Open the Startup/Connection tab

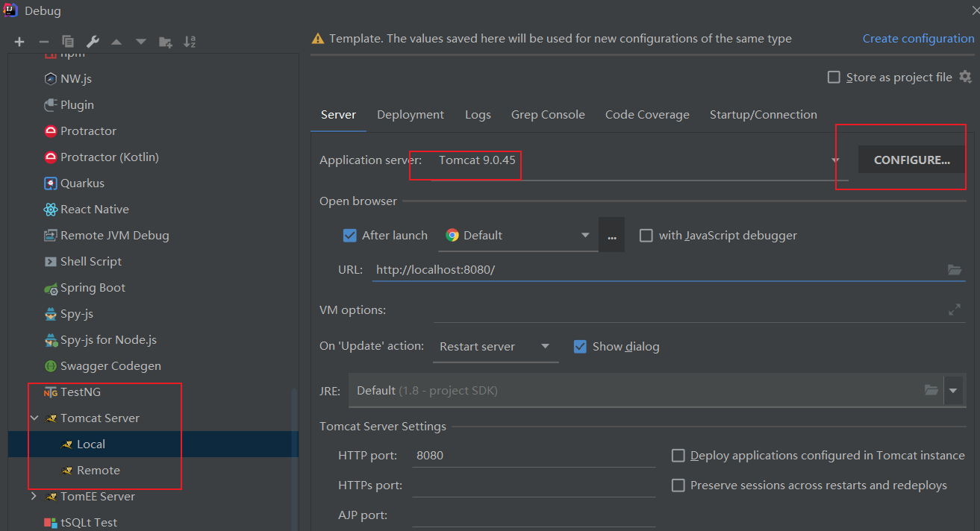763,115
